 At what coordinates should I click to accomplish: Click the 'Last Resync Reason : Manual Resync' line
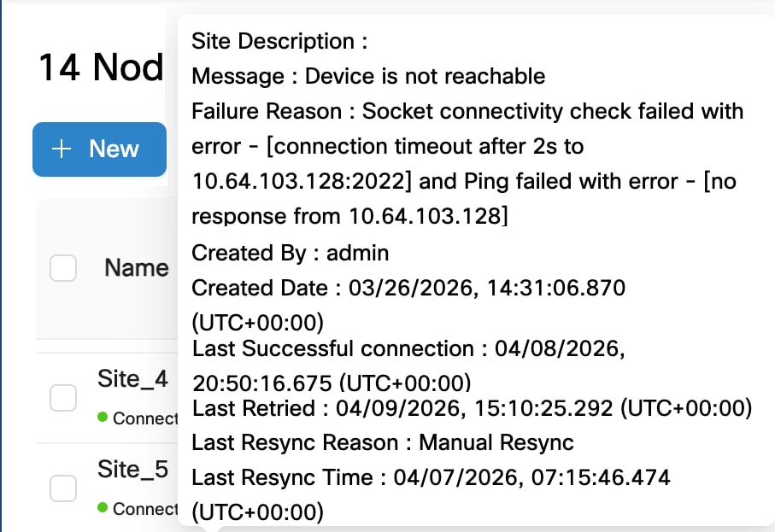(382, 442)
